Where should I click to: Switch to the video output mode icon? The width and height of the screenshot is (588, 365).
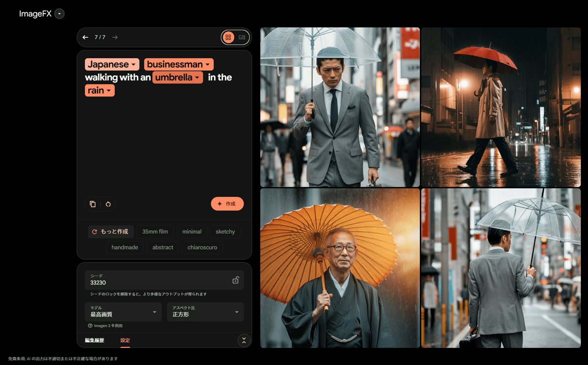[242, 37]
